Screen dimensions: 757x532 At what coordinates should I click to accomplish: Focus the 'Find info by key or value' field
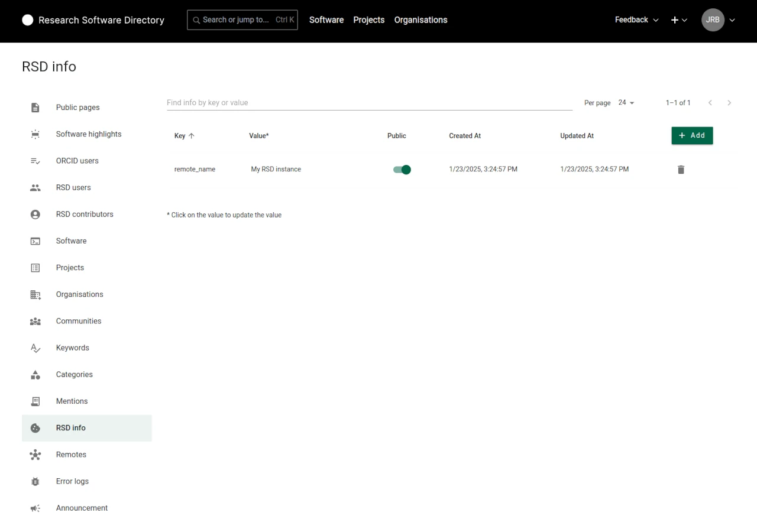(x=369, y=103)
